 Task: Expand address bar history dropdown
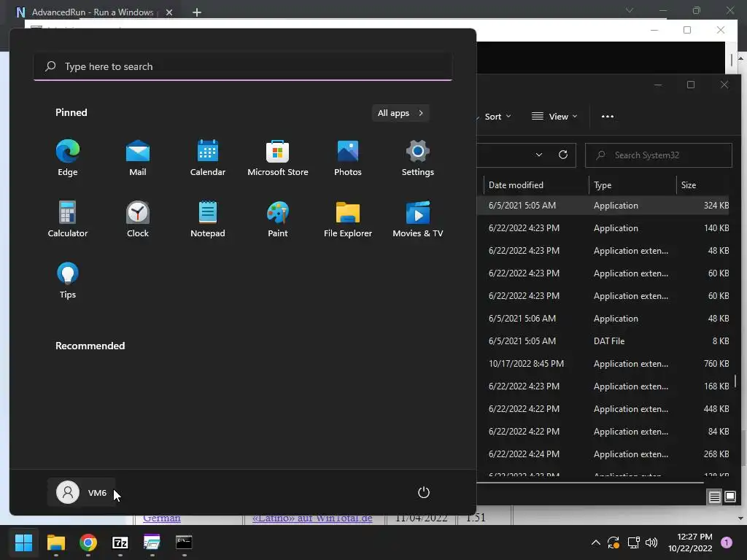coord(539,155)
